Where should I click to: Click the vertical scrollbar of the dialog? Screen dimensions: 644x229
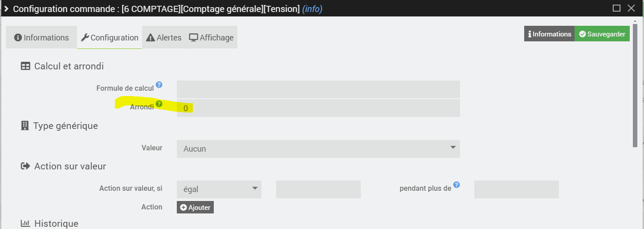[x=635, y=84]
